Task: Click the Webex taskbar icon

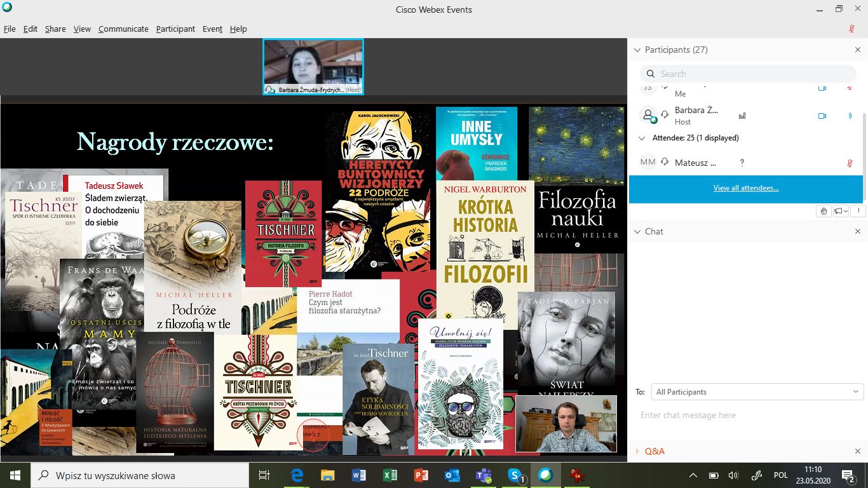Action: pyautogui.click(x=546, y=475)
